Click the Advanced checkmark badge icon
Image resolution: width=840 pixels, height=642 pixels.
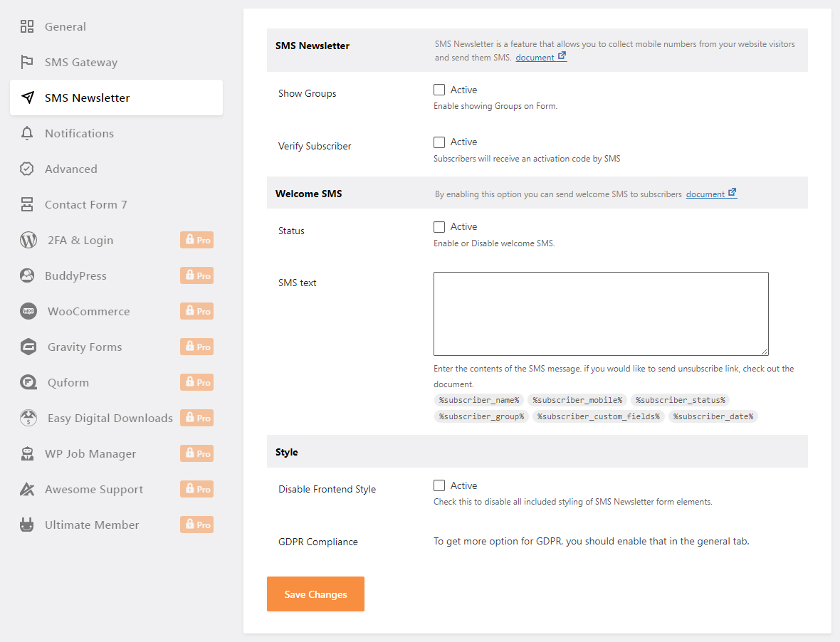click(x=27, y=169)
